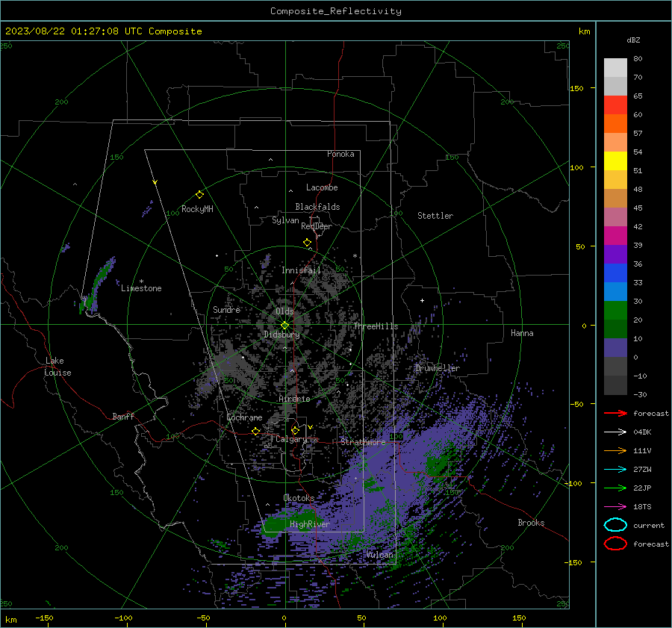Click the Ponoka town label
Image resolution: width=672 pixels, height=628 pixels.
(340, 154)
